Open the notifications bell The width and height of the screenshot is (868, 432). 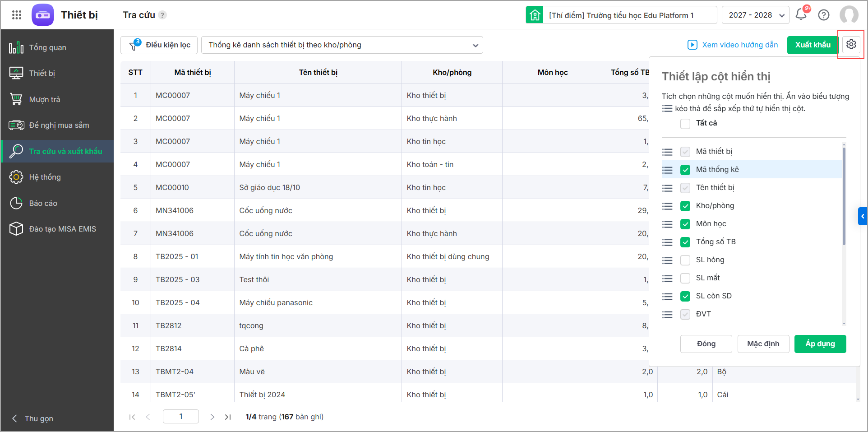click(801, 14)
